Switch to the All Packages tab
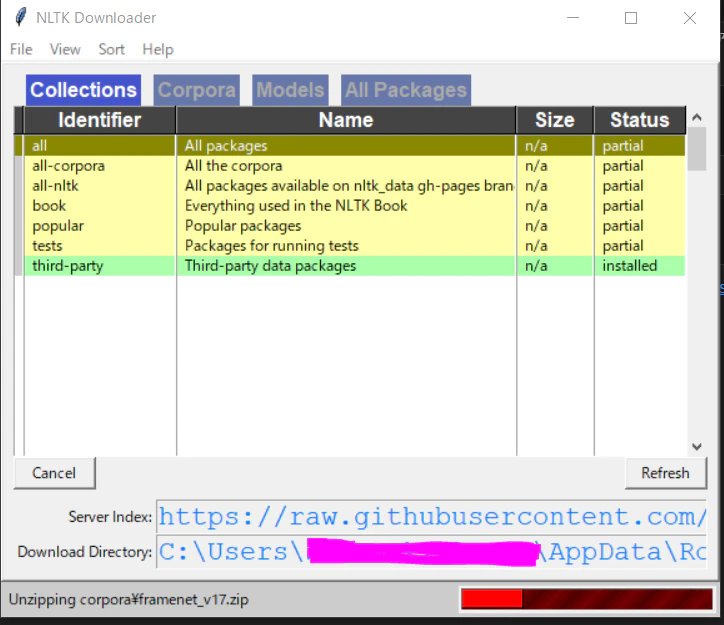Viewport: 724px width, 625px height. point(406,90)
